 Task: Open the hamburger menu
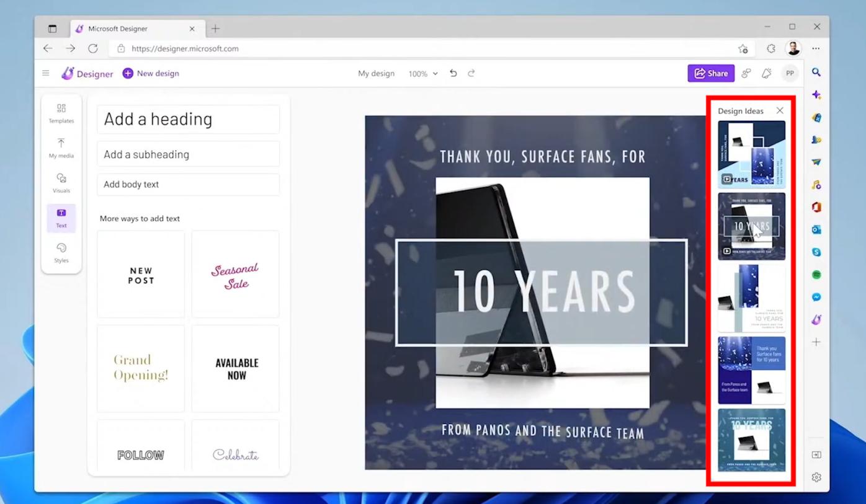coord(45,73)
